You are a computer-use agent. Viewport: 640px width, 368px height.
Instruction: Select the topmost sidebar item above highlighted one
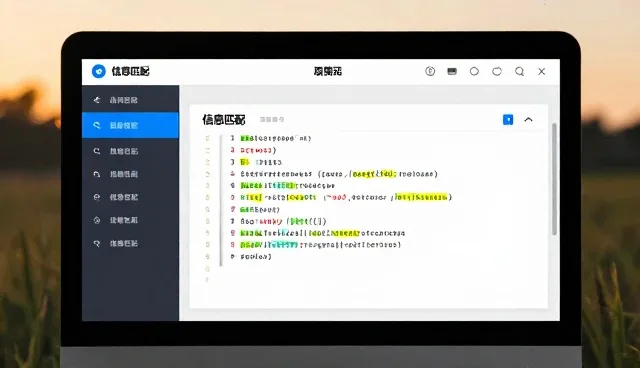click(x=130, y=100)
